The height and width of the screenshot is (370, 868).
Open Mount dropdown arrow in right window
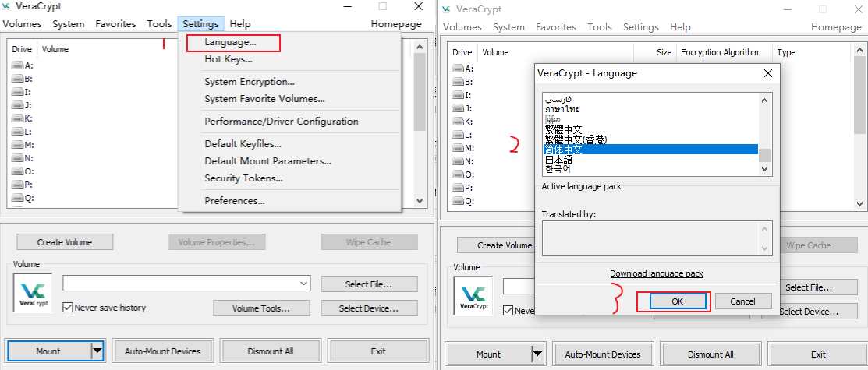[537, 354]
